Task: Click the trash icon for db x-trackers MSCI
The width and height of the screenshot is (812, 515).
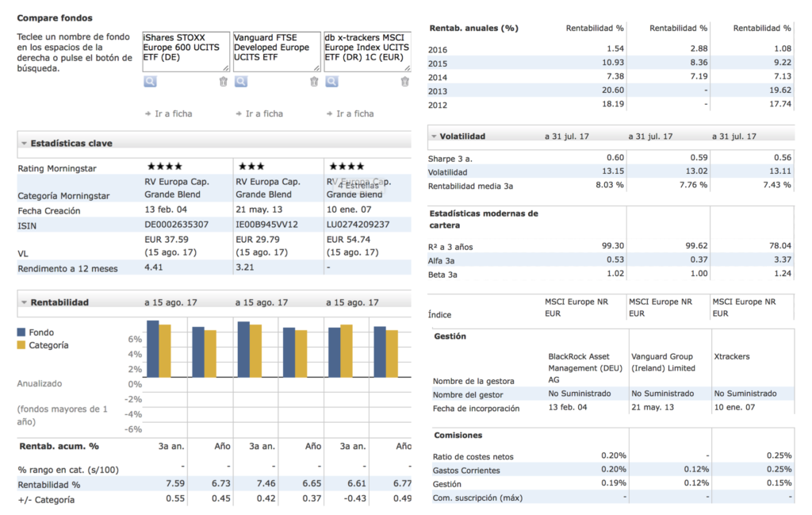Action: [x=405, y=81]
